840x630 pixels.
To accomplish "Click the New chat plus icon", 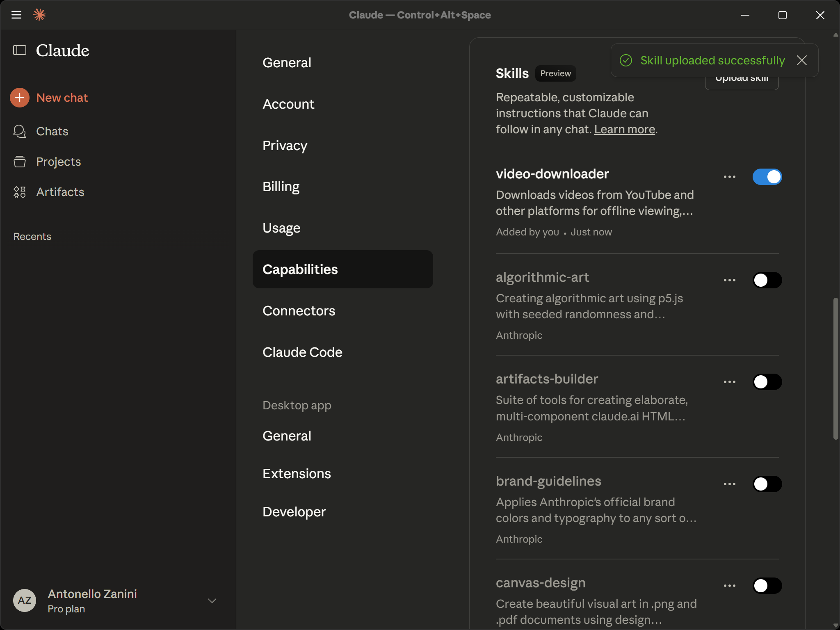I will pos(19,98).
